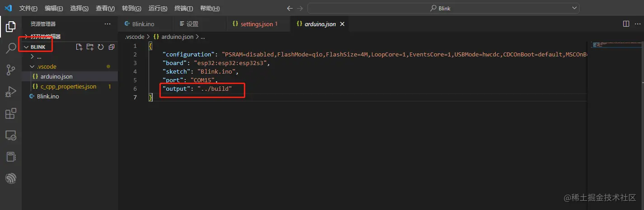Image resolution: width=644 pixels, height=210 pixels.
Task: Click the VS Code logo icon
Action: tap(8, 8)
